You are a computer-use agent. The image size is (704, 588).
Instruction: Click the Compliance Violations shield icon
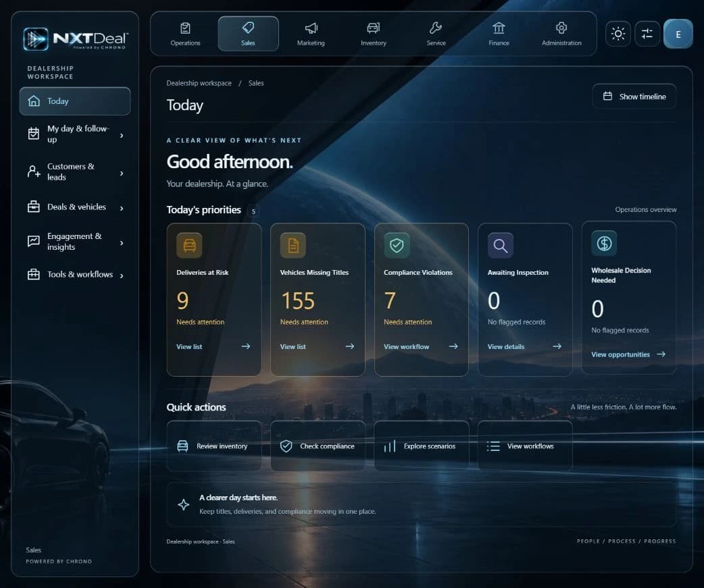point(397,245)
